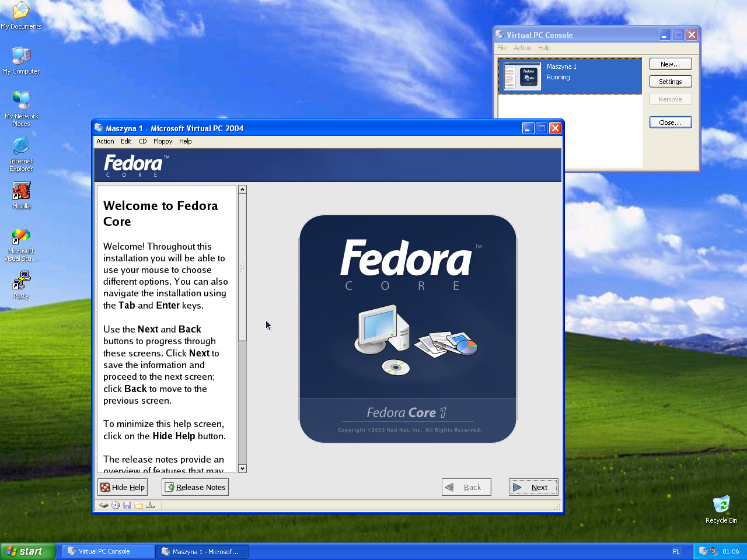
Task: Click the PL language indicator
Action: tap(676, 551)
